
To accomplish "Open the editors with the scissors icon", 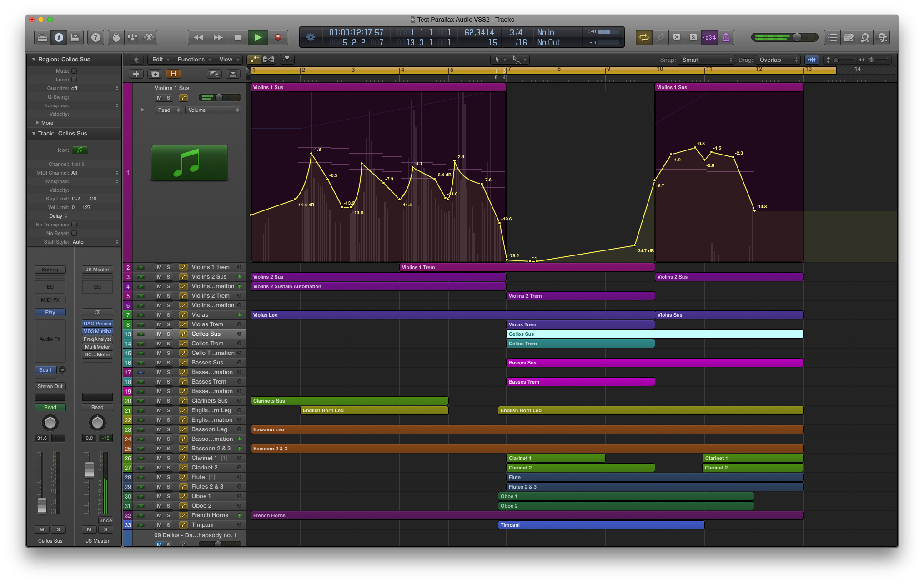I will 149,37.
